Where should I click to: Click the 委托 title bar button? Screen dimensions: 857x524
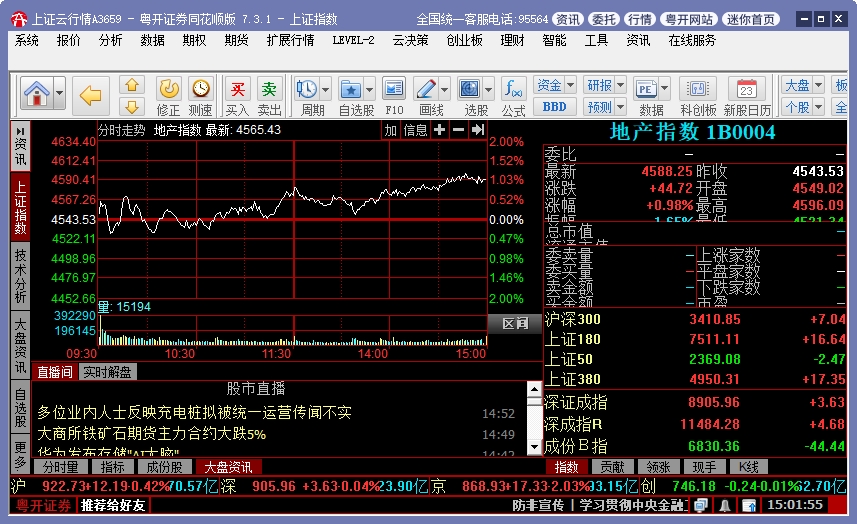tap(603, 19)
